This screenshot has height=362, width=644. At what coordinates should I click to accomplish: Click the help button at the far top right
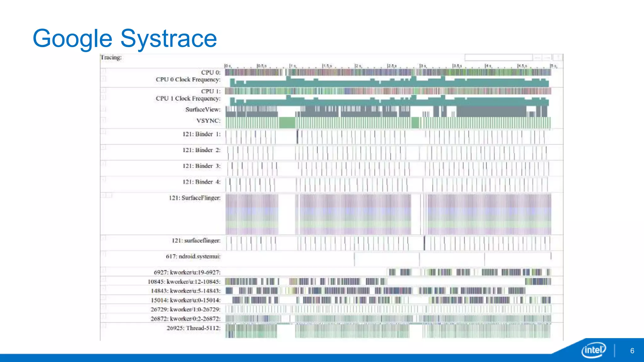(558, 57)
